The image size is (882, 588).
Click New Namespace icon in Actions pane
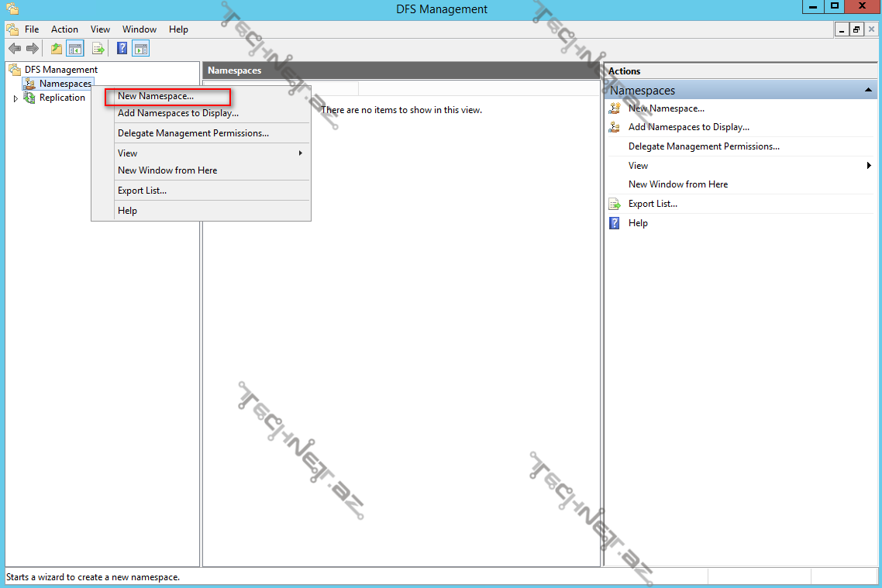click(615, 108)
